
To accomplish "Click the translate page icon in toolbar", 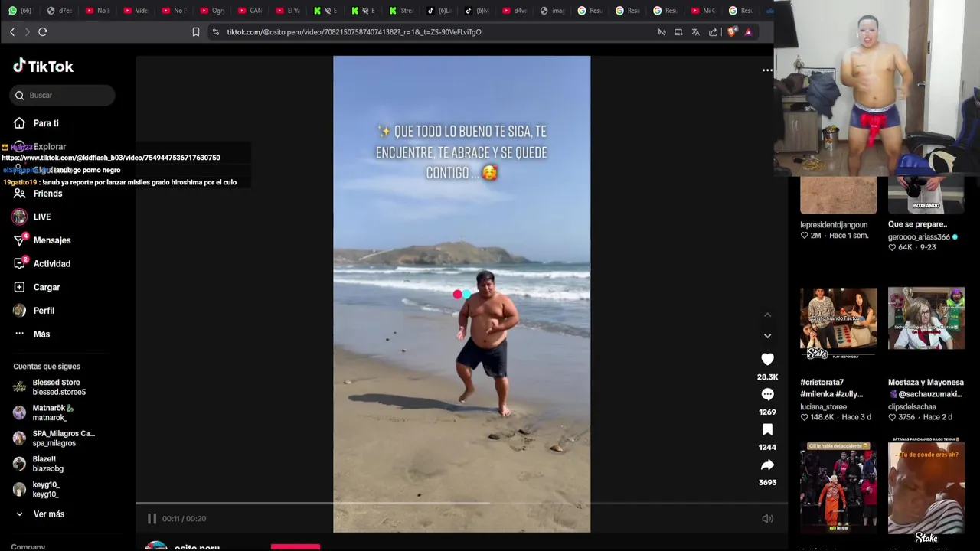I will tap(695, 32).
